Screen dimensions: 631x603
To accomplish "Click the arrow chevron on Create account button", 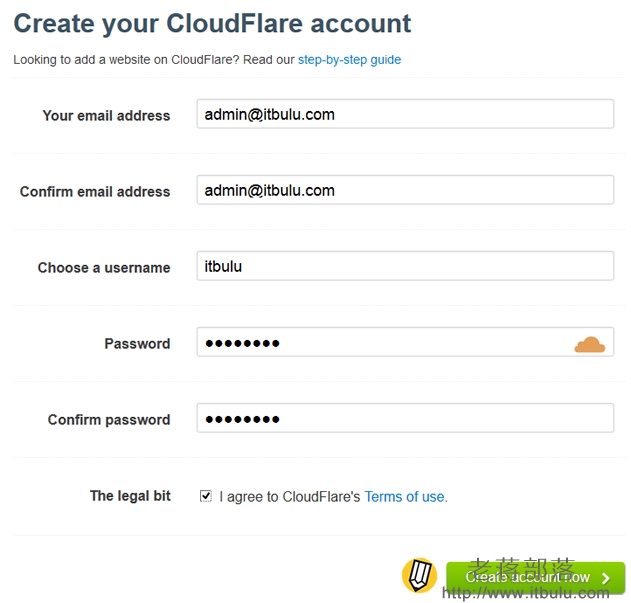I will 606,578.
